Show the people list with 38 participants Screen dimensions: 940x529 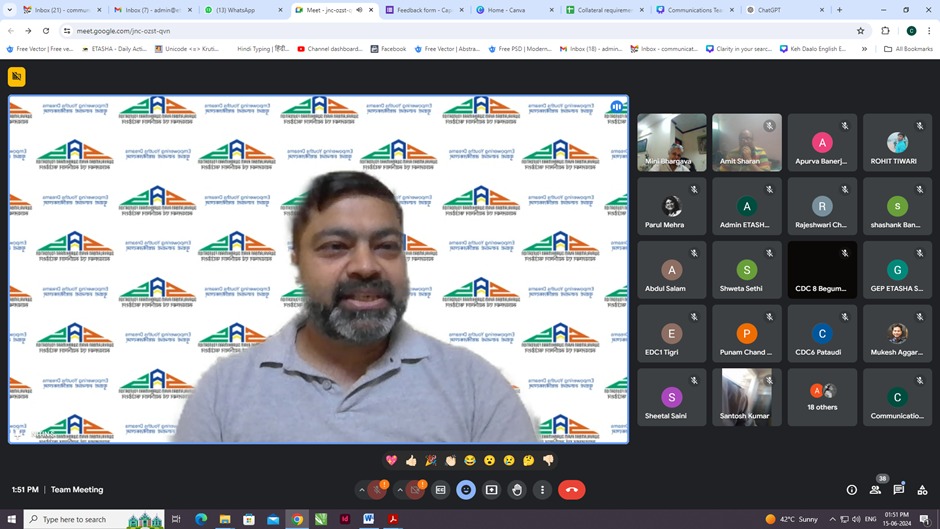[x=876, y=489]
